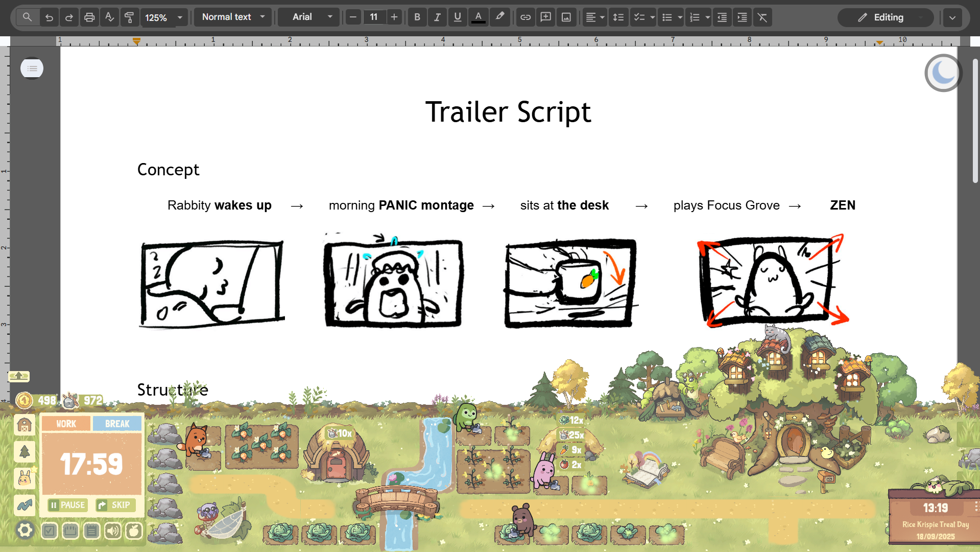Switch to the BREAK timer tab
This screenshot has width=980, height=552.
(117, 424)
